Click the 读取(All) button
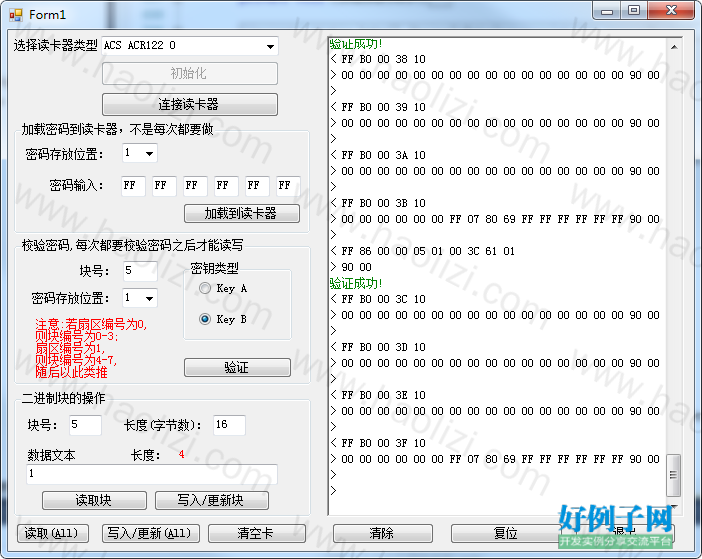 pyautogui.click(x=53, y=533)
